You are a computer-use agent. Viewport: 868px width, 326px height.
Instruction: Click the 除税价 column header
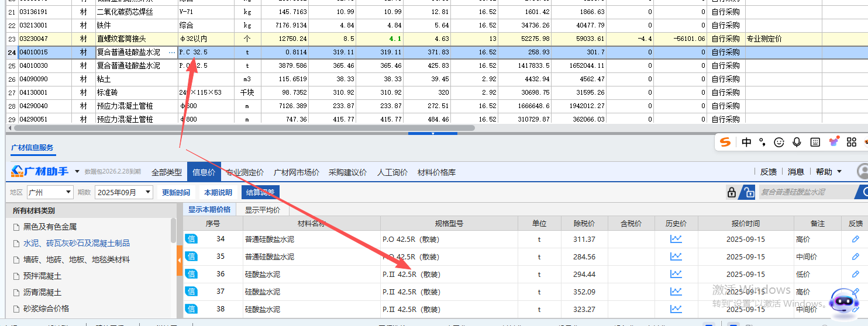(584, 223)
